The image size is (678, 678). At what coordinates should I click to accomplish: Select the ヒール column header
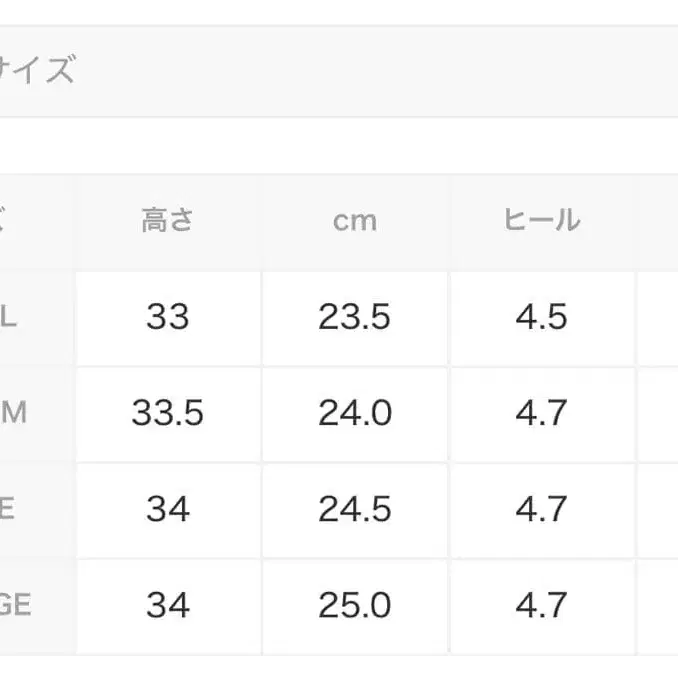tap(541, 221)
